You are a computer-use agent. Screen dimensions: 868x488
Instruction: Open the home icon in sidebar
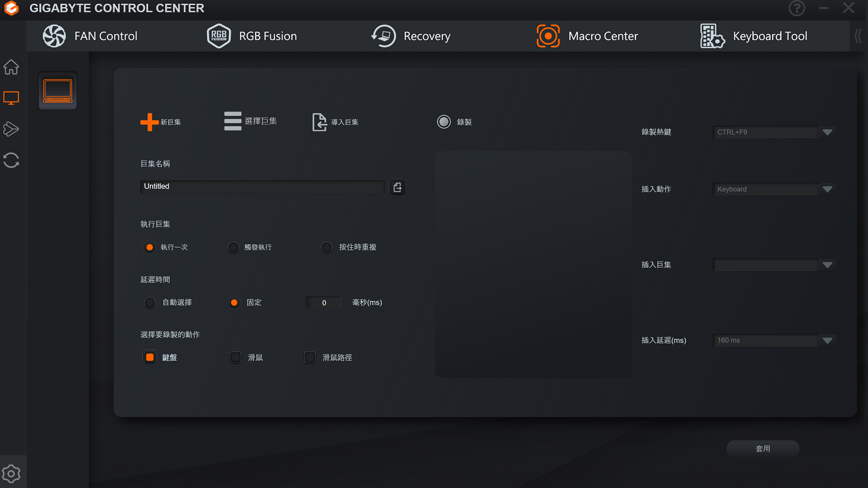(11, 67)
